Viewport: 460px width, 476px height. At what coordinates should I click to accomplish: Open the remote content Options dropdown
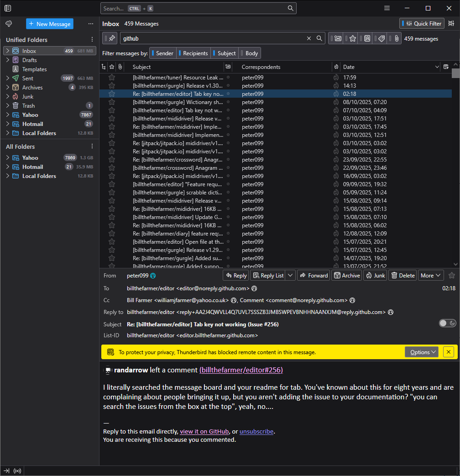421,352
